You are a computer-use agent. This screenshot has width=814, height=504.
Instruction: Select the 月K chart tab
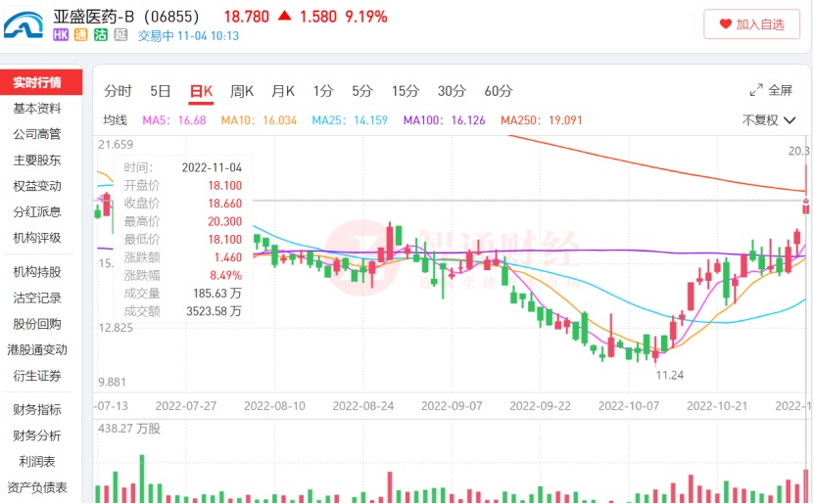[x=283, y=91]
